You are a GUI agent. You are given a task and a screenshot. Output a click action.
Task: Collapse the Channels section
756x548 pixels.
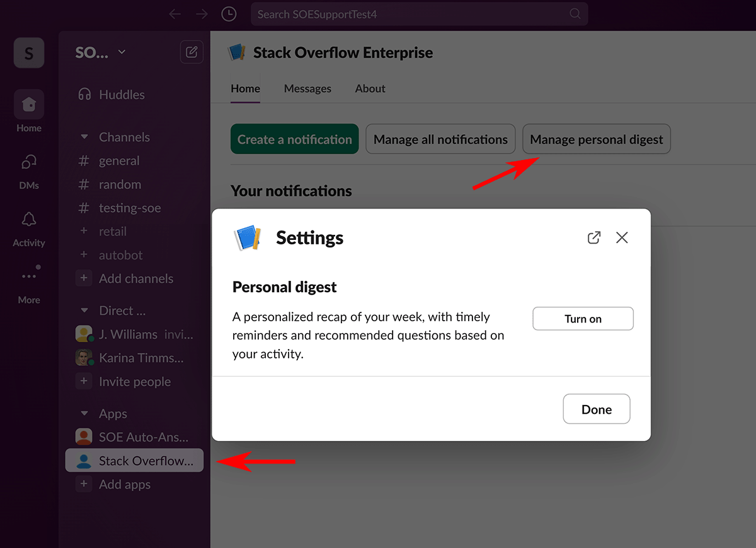(84, 137)
